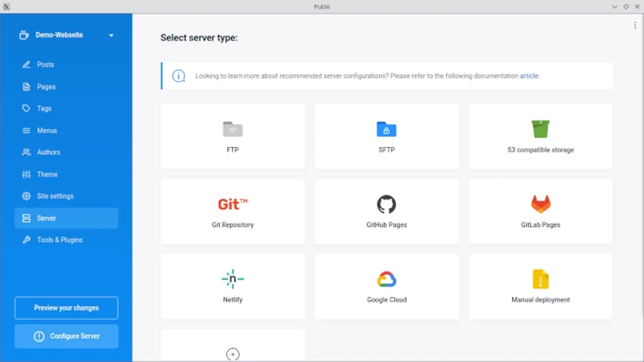
Task: Click the title bar diamond maximize button
Action: click(x=626, y=6)
